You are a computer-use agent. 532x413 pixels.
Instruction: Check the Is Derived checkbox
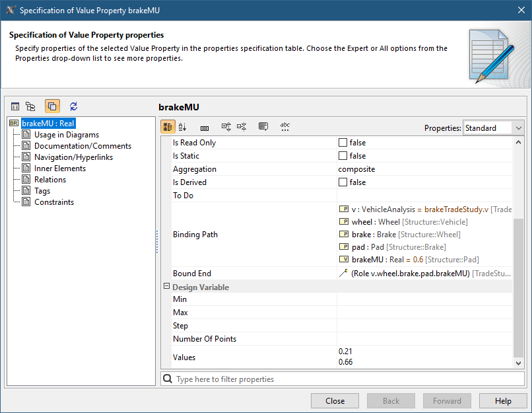[x=343, y=182]
